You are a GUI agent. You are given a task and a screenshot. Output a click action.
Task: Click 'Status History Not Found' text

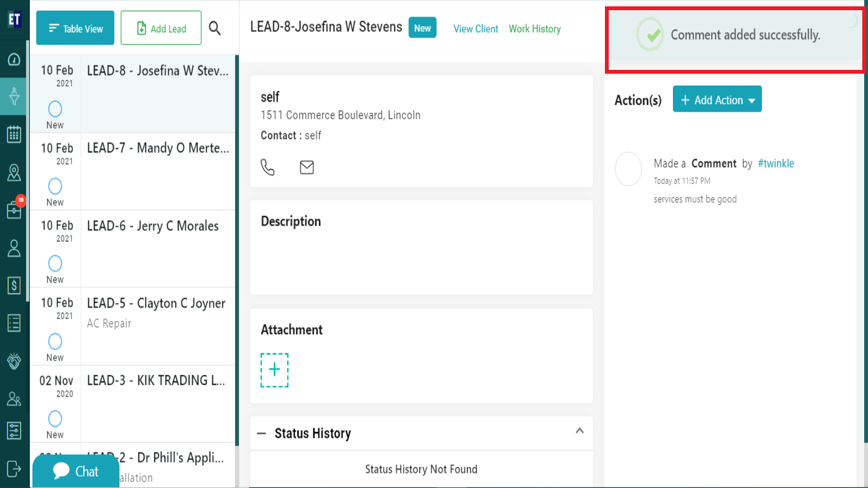[421, 469]
